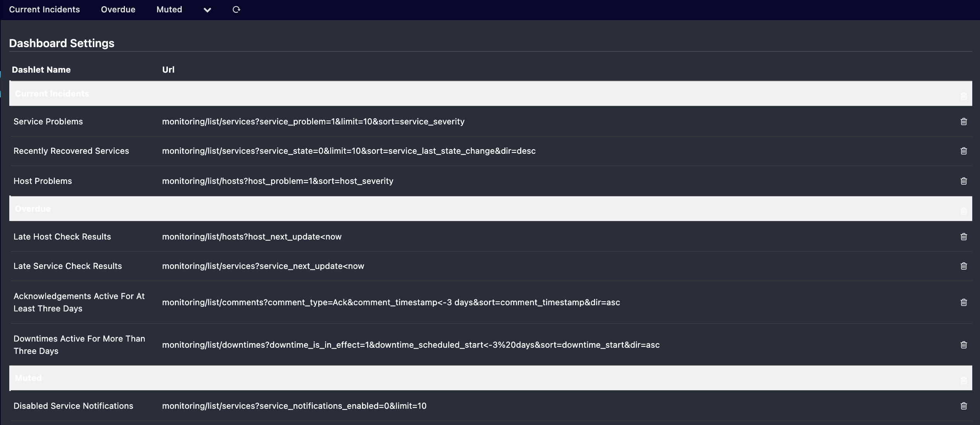Delete the Host Problems dashlet
The height and width of the screenshot is (425, 980).
(964, 181)
